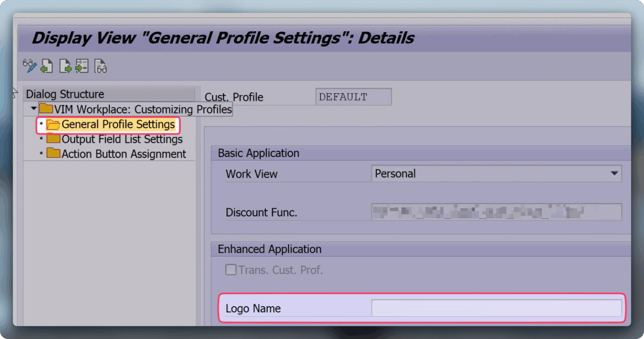Select the Next Entry icon
Screen dimensions: 644x339
pyautogui.click(x=65, y=66)
